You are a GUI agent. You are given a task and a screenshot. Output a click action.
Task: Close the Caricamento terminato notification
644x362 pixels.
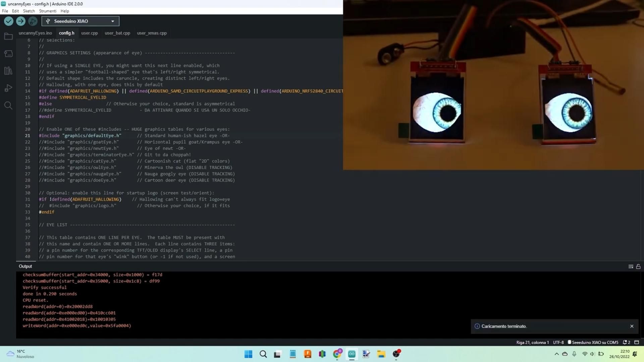coord(632,326)
